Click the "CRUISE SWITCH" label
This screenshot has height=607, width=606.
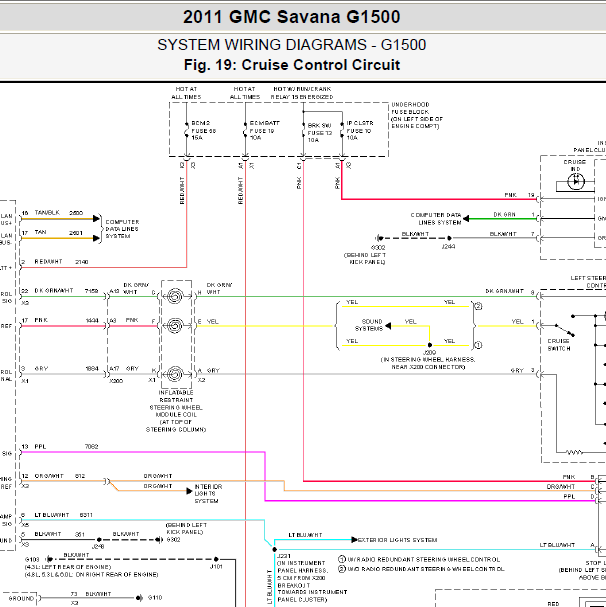559,345
